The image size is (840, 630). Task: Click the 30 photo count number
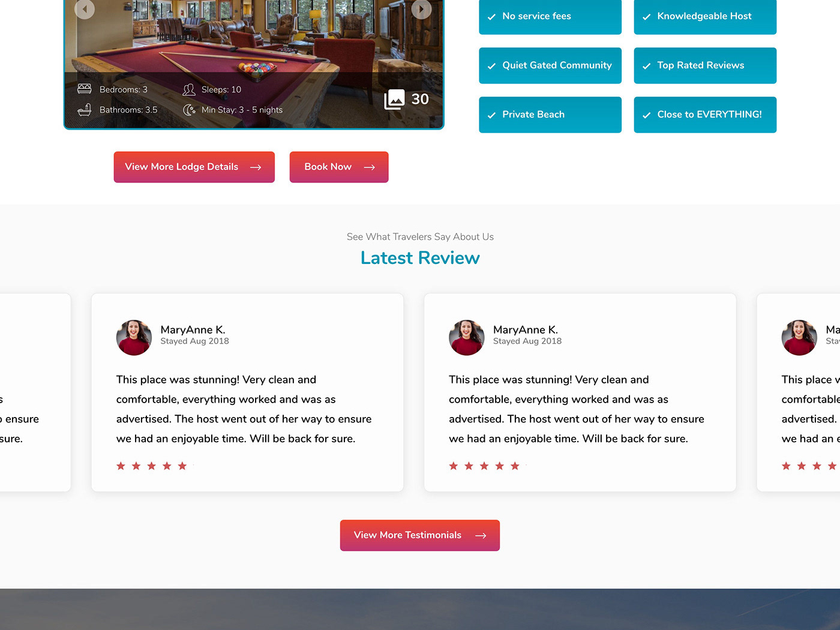click(x=420, y=99)
